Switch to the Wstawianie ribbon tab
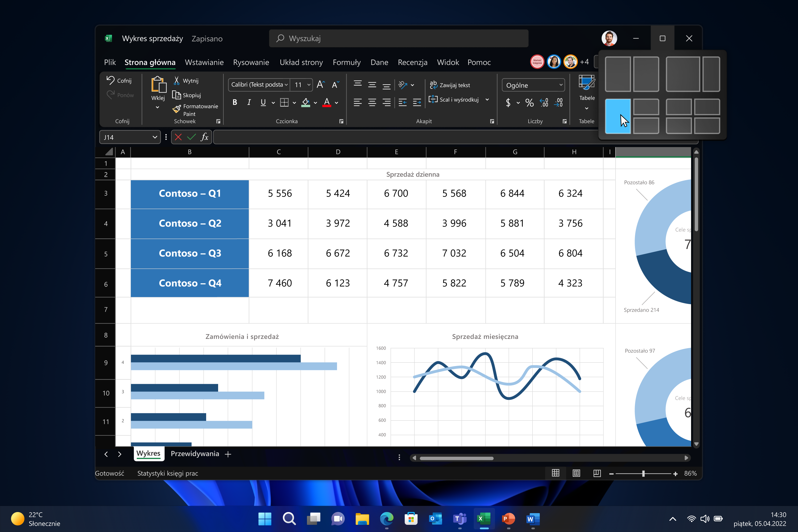 pos(204,63)
